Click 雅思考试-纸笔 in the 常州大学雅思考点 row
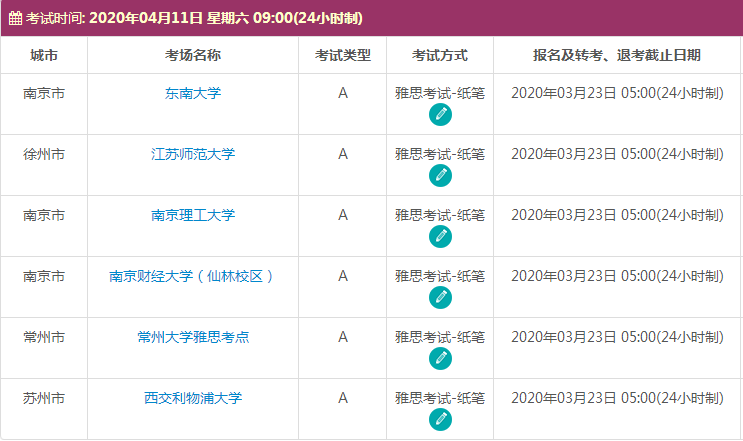Screen dimensions: 743x441 [440, 337]
